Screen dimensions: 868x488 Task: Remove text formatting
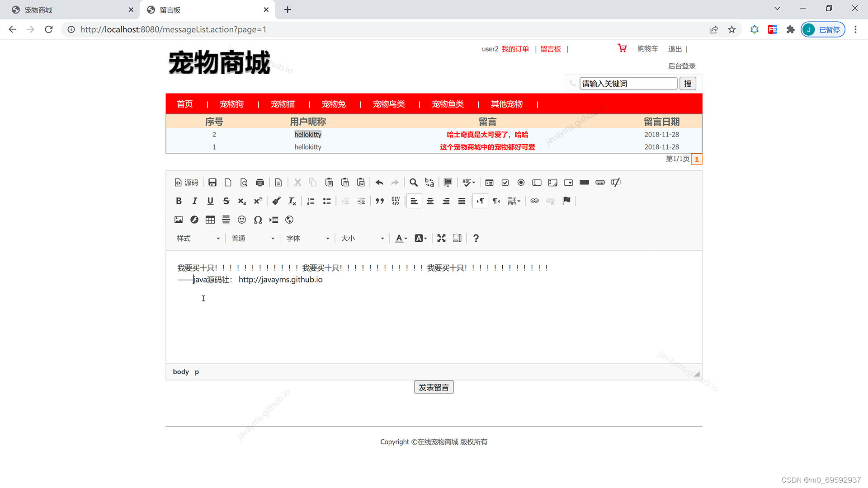click(x=292, y=201)
